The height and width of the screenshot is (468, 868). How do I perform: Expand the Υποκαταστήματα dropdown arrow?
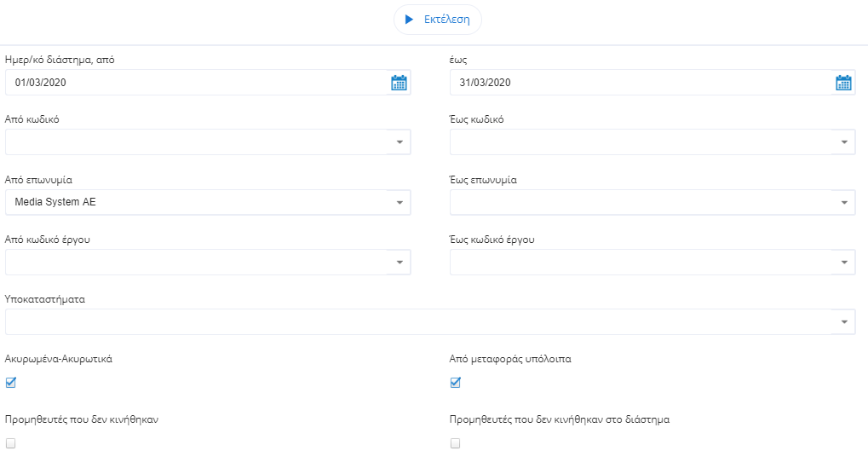(843, 322)
